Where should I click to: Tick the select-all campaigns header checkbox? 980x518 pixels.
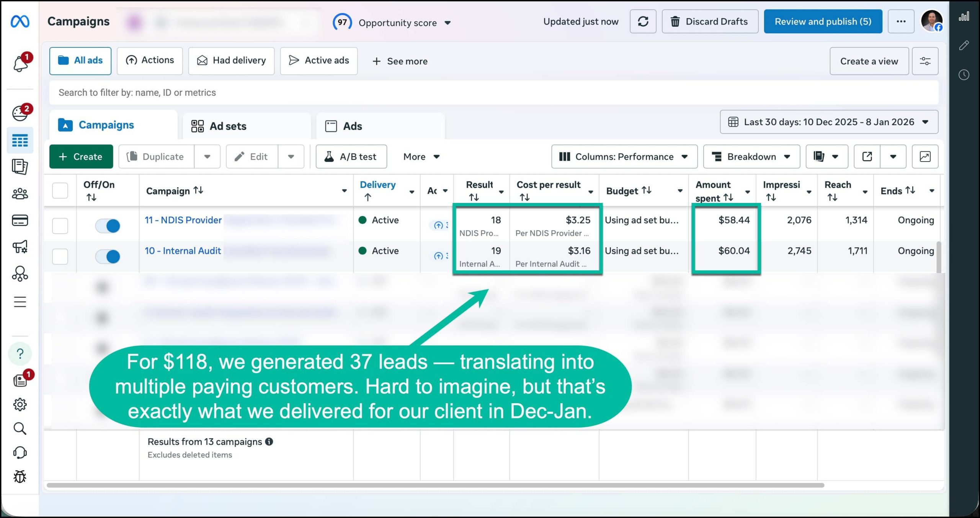tap(60, 190)
